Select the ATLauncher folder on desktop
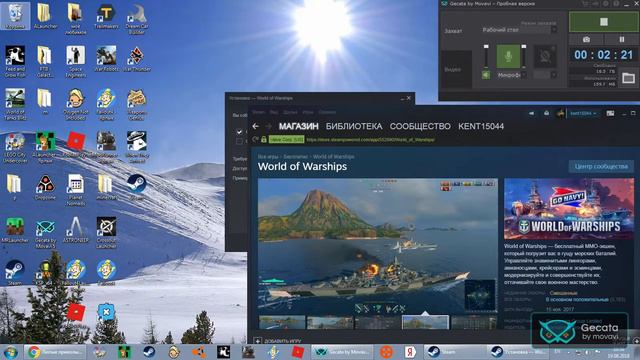 [45, 16]
